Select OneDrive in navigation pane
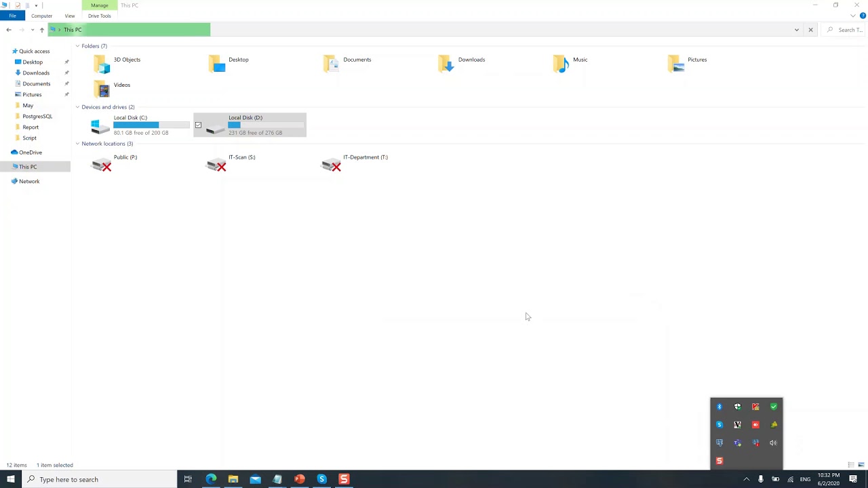 [30, 152]
